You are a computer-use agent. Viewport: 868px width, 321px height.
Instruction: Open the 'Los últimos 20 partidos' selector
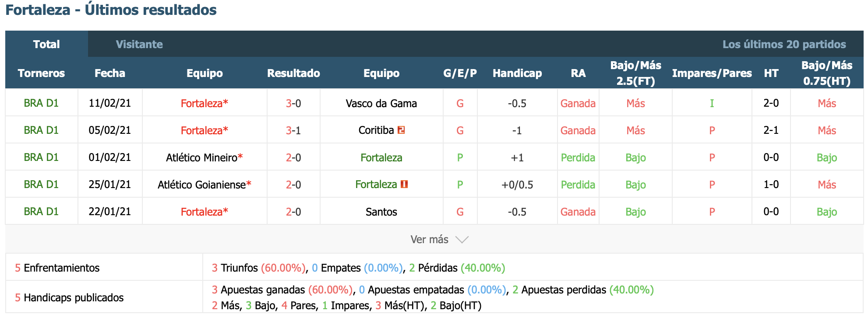[x=784, y=44]
